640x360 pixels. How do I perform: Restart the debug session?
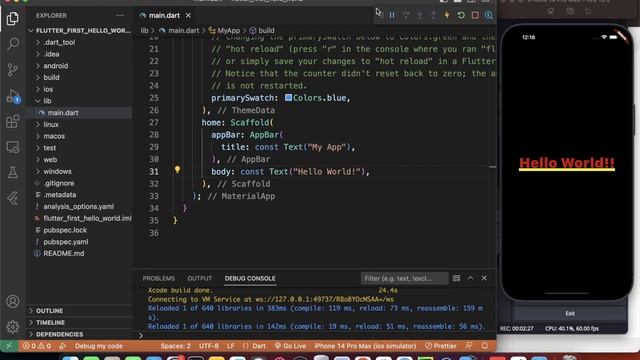[x=461, y=15]
